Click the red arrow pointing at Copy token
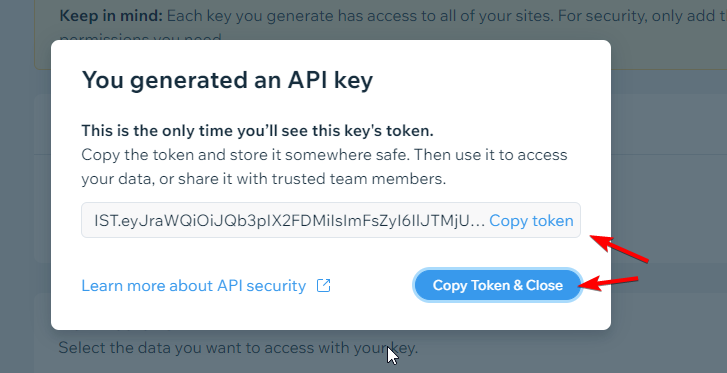This screenshot has width=727, height=373. click(x=619, y=249)
